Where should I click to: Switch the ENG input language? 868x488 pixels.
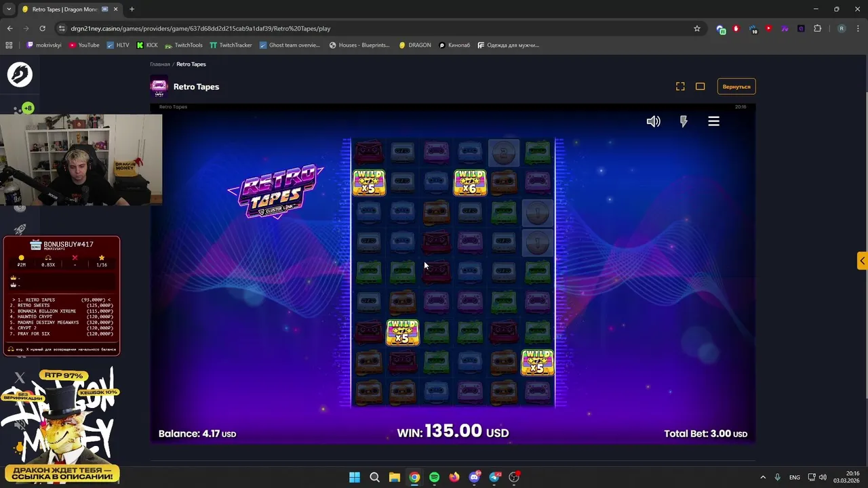(x=794, y=477)
